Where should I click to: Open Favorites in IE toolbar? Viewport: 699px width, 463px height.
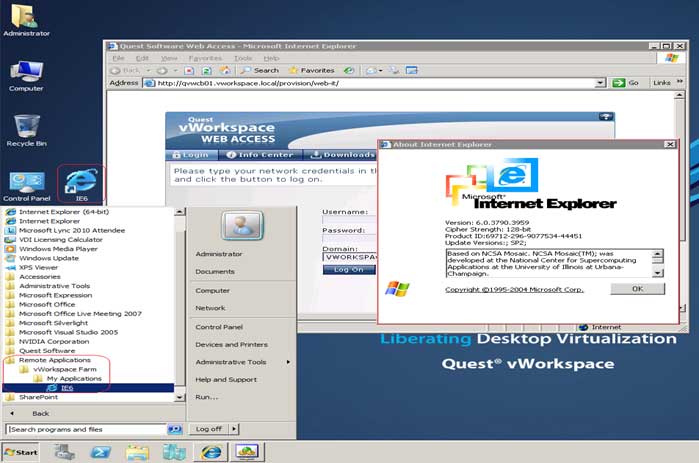tap(312, 70)
